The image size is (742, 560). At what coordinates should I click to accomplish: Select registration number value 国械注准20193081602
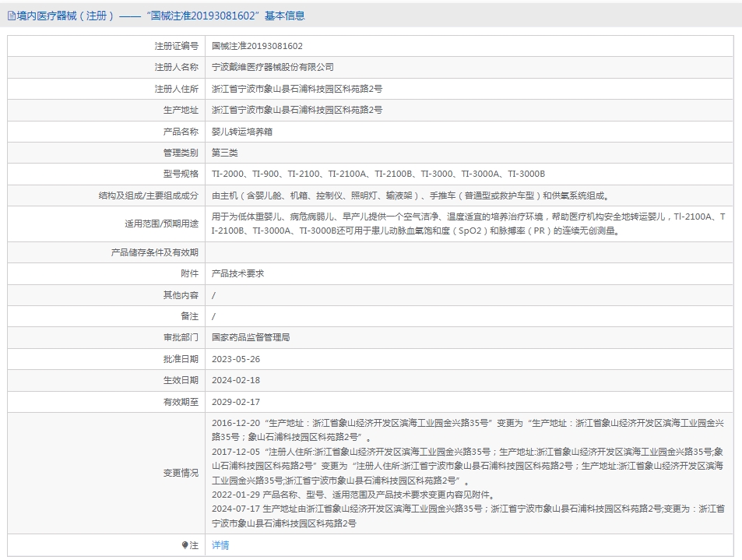(257, 46)
